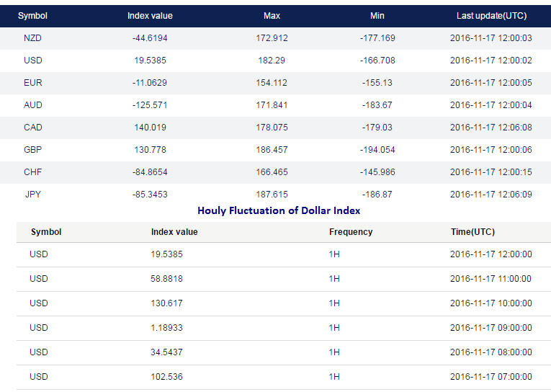Click the Frequency column header in hourly table
Image resolution: width=551 pixels, height=392 pixels.
[351, 232]
